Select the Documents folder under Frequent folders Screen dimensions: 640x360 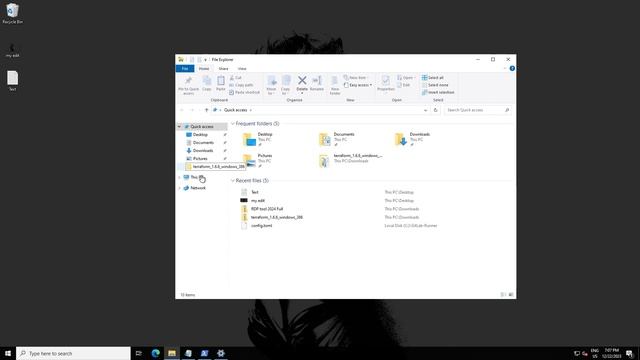click(337, 139)
